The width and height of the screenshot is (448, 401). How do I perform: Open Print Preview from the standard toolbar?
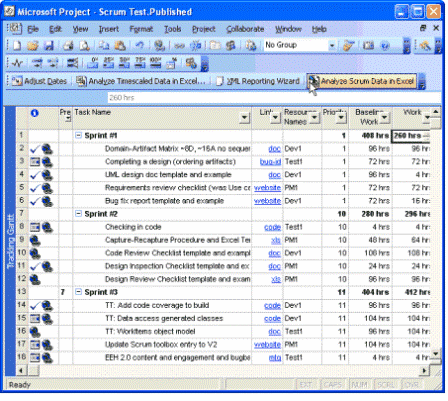coord(84,46)
